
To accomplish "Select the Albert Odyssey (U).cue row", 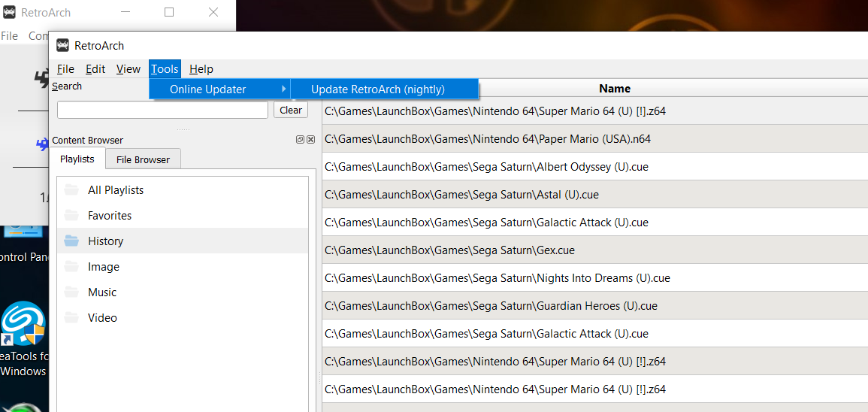I will 595,167.
